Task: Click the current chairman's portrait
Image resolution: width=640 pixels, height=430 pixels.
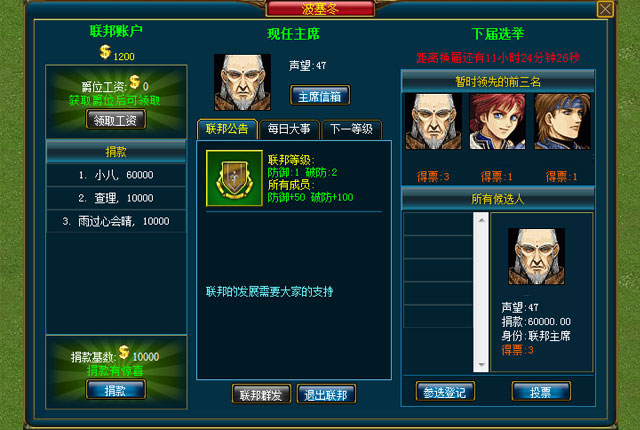Action: tap(242, 82)
